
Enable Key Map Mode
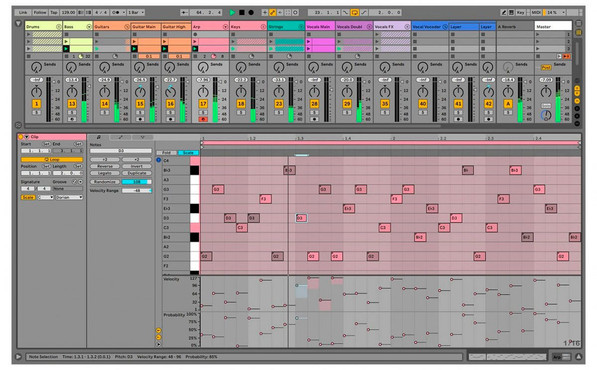[x=521, y=13]
